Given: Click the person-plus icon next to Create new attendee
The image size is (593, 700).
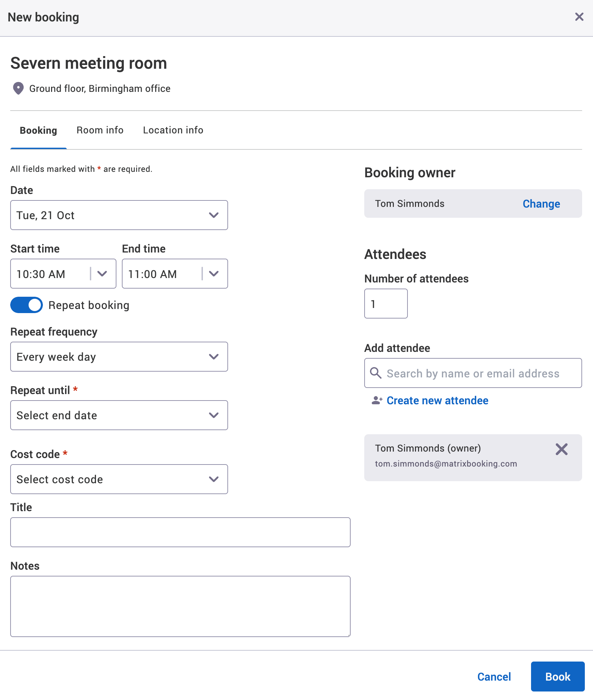Looking at the screenshot, I should pyautogui.click(x=376, y=401).
